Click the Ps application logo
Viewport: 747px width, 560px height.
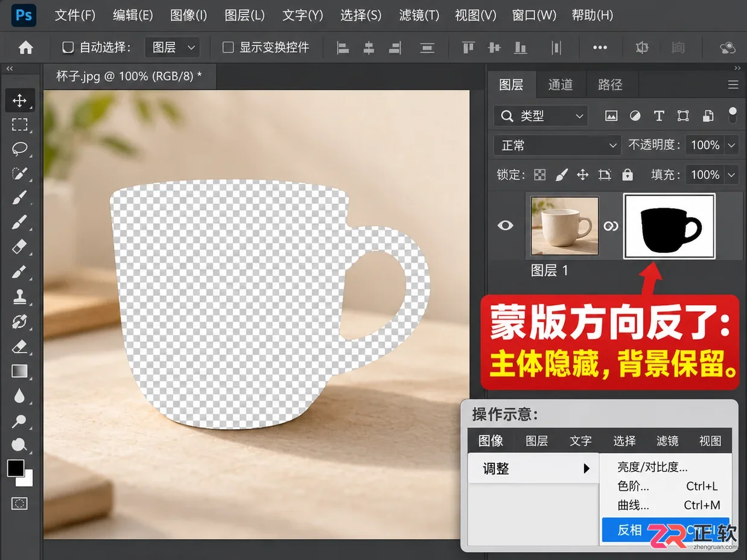point(24,15)
